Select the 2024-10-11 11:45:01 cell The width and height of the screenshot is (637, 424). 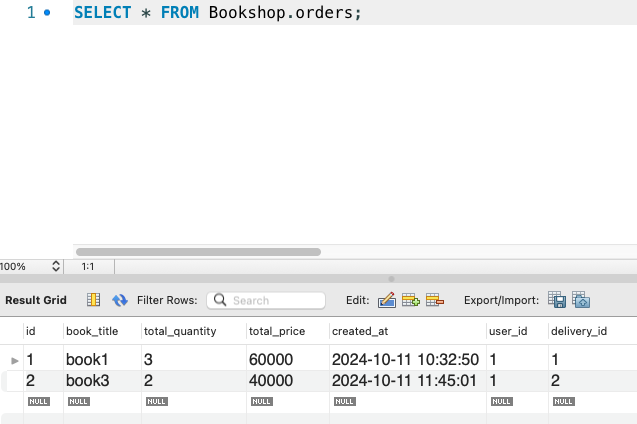[407, 381]
